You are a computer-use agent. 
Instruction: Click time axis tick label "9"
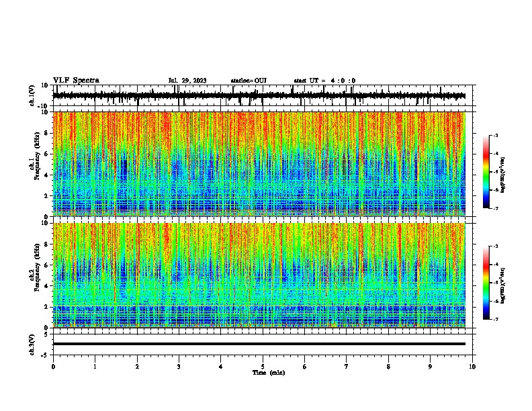tap(430, 367)
